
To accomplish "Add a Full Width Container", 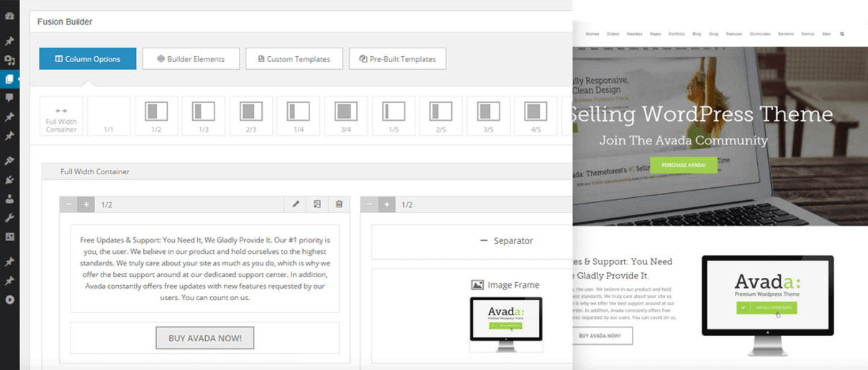I will point(61,116).
